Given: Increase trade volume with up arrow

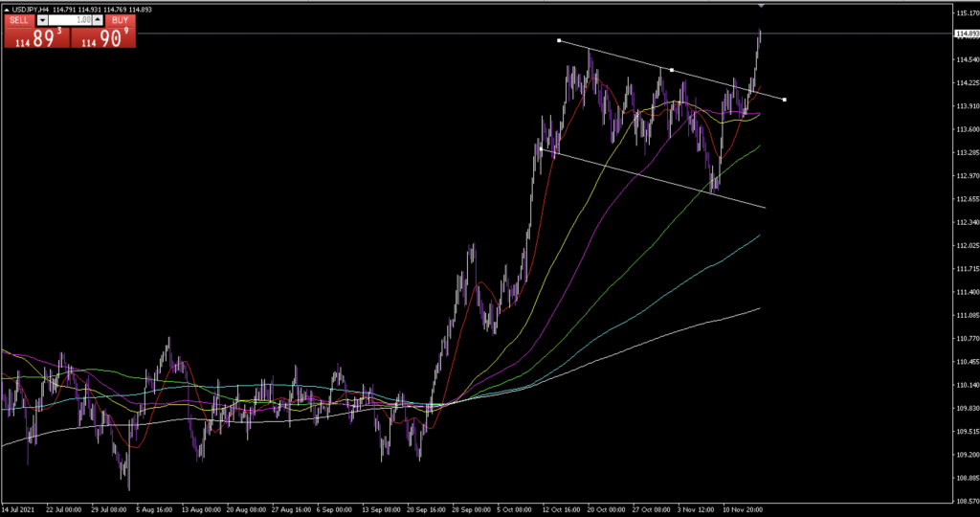Looking at the screenshot, I should pos(98,20).
